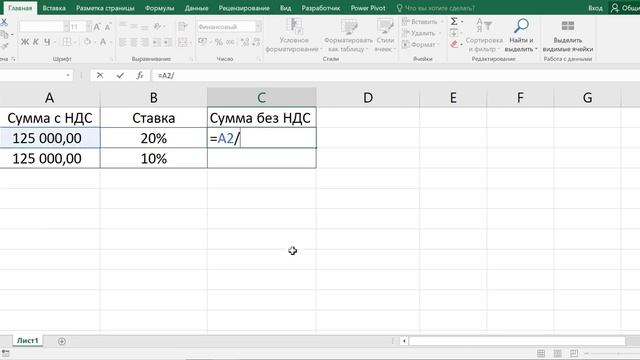
Task: Open the Данные tab
Action: click(x=196, y=8)
